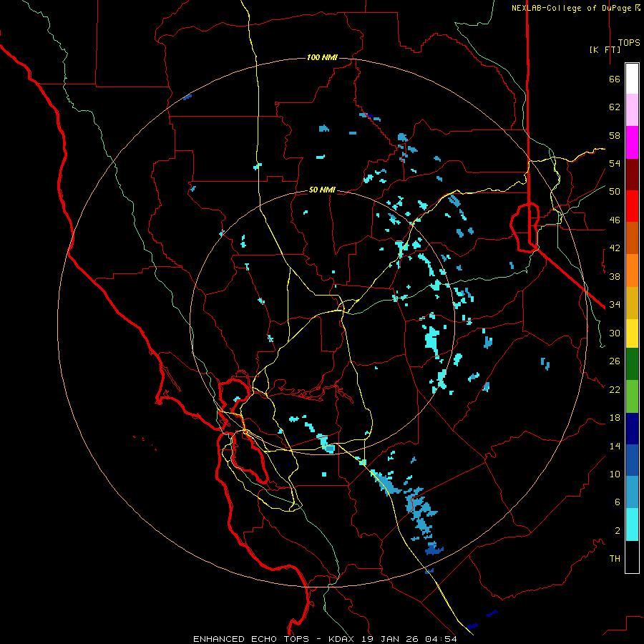This screenshot has height=644, width=644.
Task: Click the burnt orange legend band
Action: [x=632, y=238]
